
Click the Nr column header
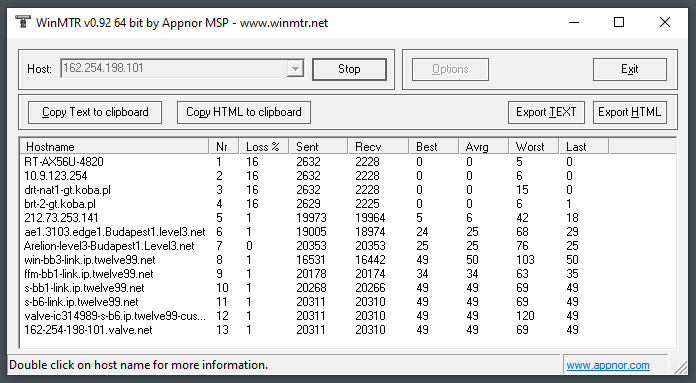coord(224,146)
